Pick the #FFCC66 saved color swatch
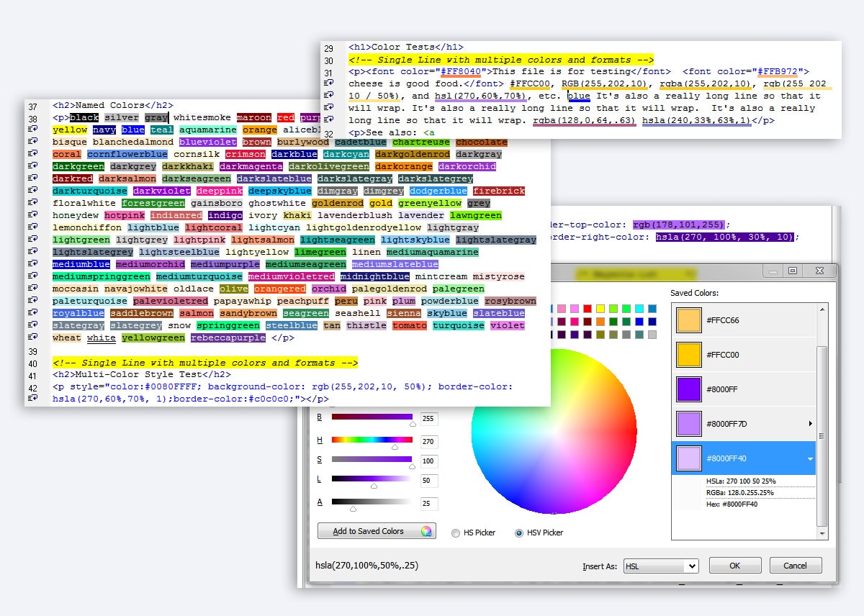This screenshot has height=616, width=864. pos(689,320)
